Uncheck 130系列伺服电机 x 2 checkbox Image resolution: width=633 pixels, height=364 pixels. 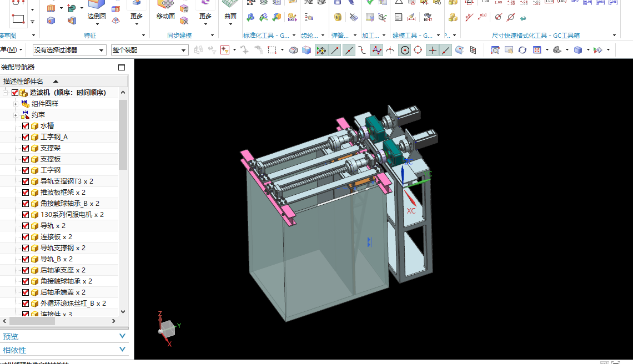26,215
